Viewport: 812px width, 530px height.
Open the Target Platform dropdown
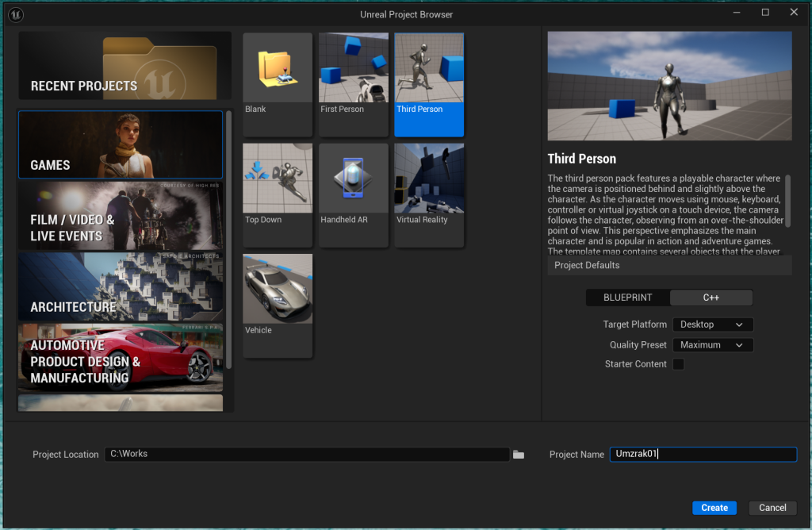point(713,325)
